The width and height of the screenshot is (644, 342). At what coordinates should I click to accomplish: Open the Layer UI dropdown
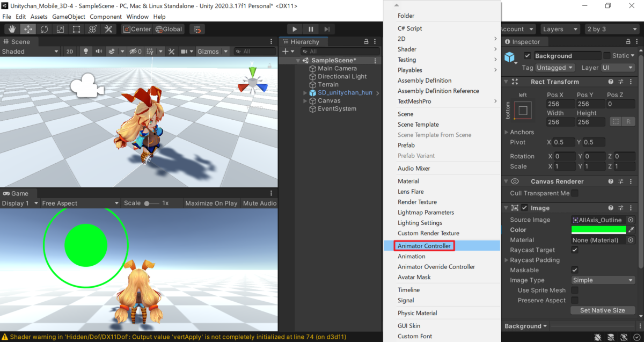618,68
